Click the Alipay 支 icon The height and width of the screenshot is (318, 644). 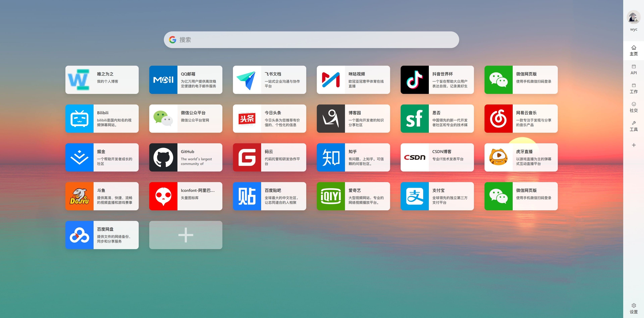click(415, 196)
